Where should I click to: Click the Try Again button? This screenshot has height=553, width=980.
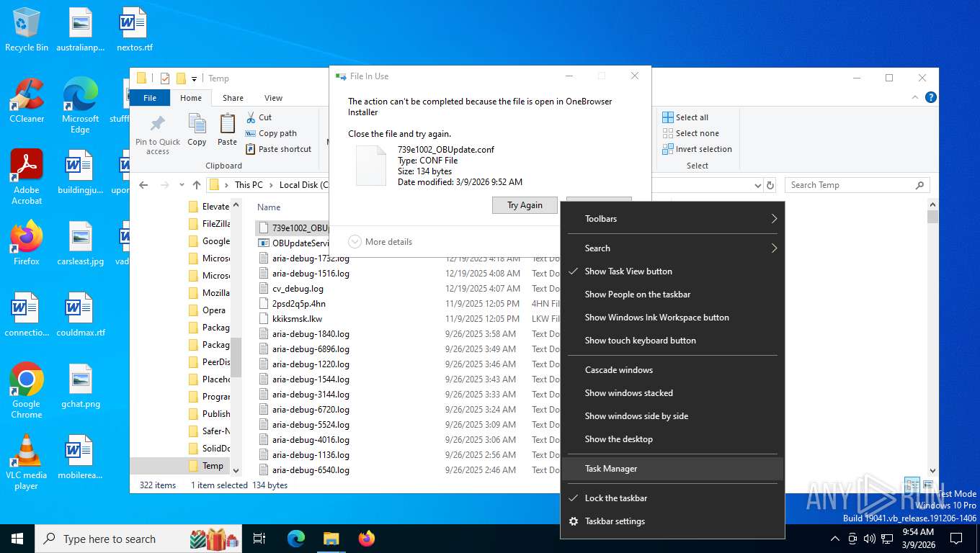tap(525, 205)
